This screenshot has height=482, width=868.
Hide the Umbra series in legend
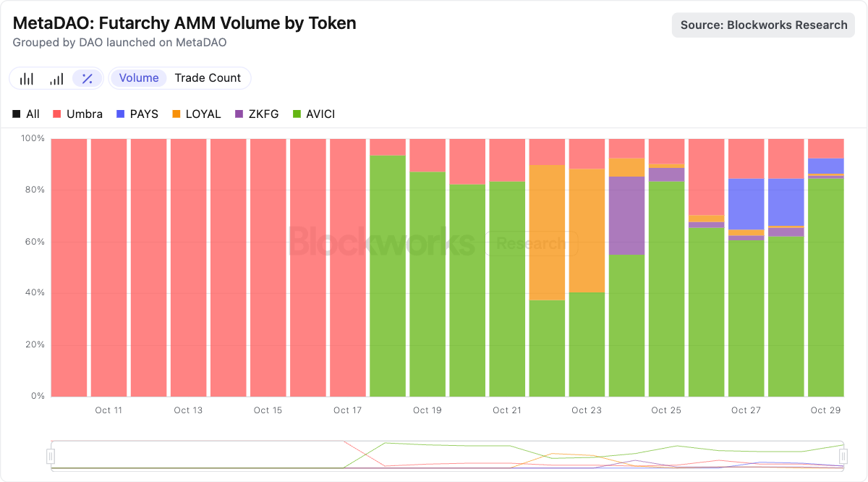(x=77, y=114)
